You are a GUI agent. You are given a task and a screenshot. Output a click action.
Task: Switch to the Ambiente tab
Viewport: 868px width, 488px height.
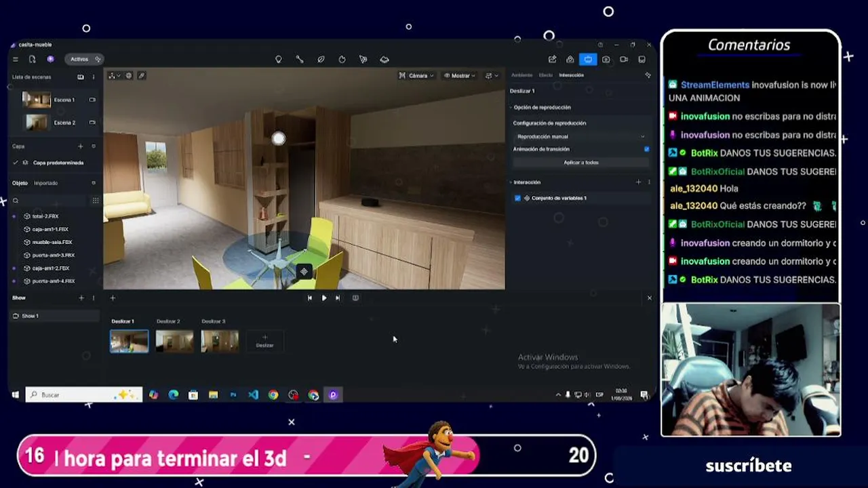tap(521, 75)
